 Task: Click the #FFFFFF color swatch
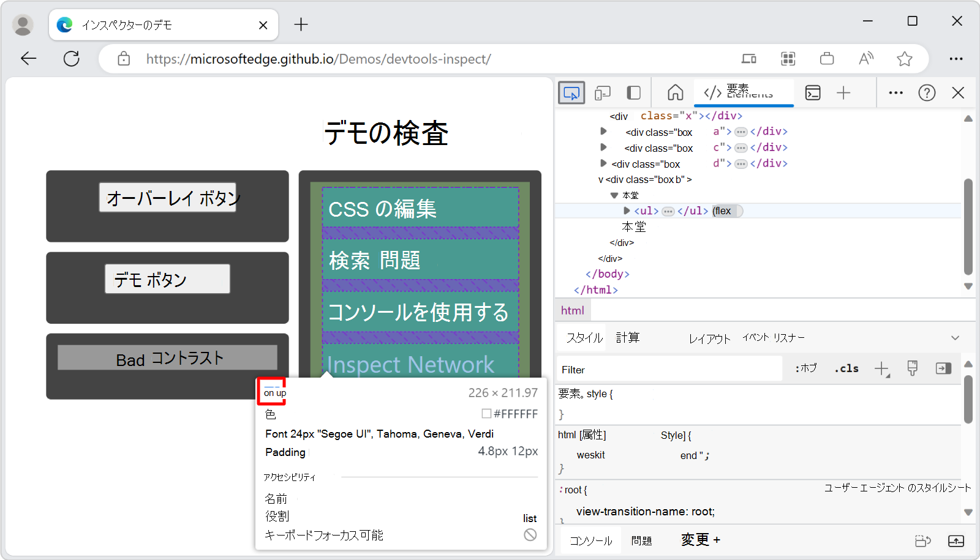486,414
